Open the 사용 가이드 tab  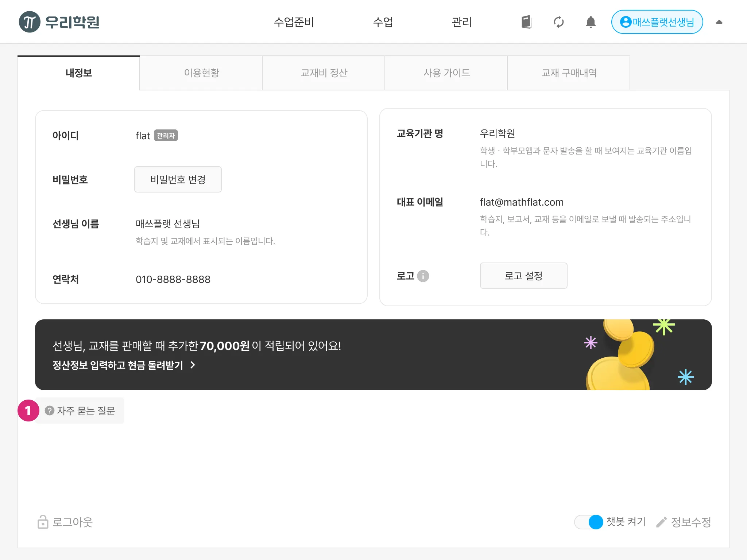click(x=446, y=73)
